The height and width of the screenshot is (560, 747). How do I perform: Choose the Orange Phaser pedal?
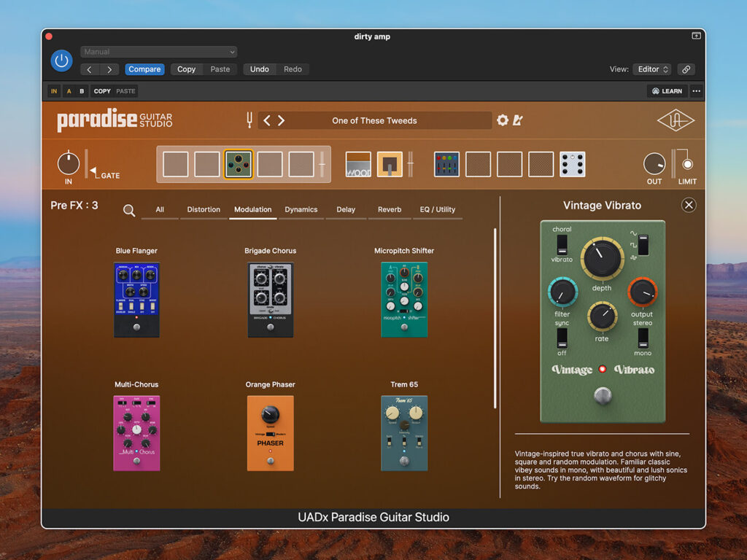[x=271, y=433]
